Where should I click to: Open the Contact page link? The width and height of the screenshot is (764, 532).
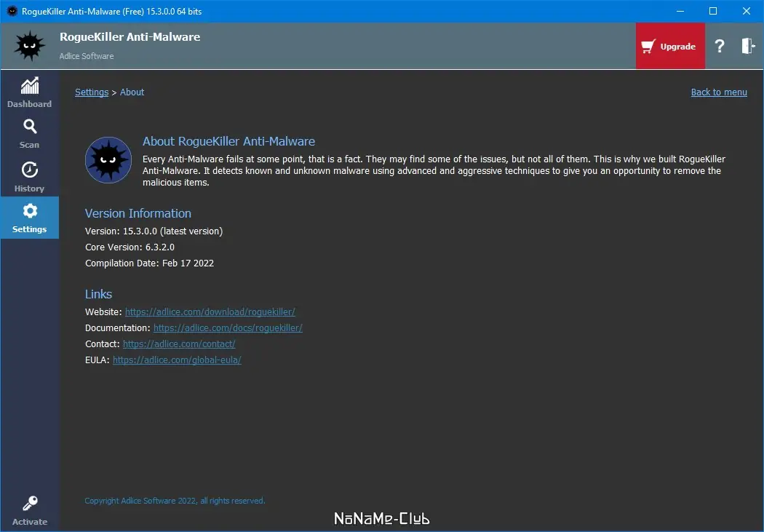click(x=179, y=344)
